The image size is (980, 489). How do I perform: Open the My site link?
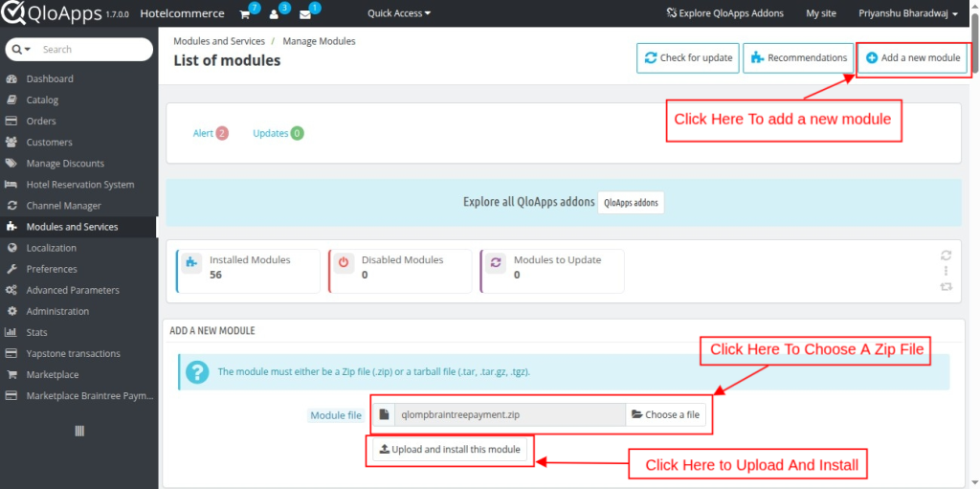point(820,13)
